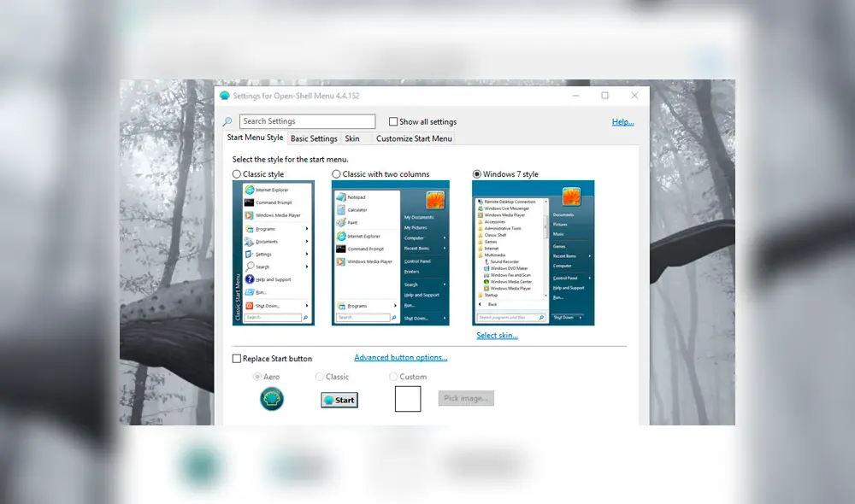Click the Calculator icon in the preview

point(341,209)
